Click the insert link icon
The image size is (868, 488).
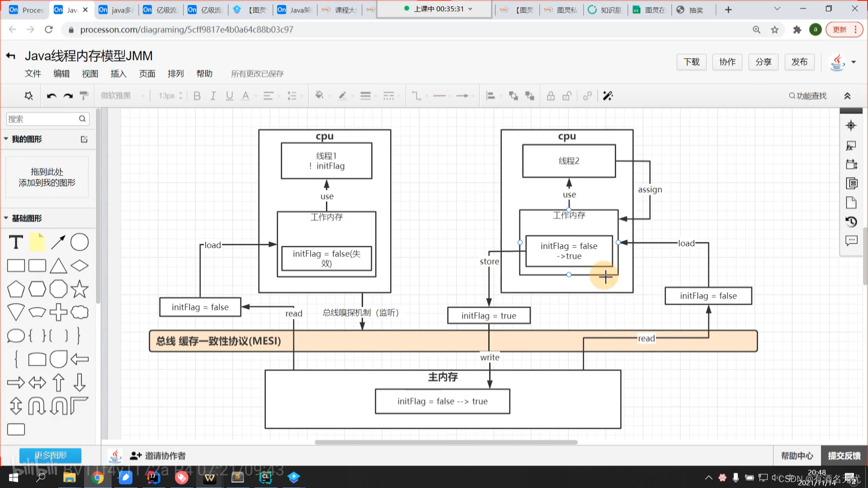pos(587,96)
